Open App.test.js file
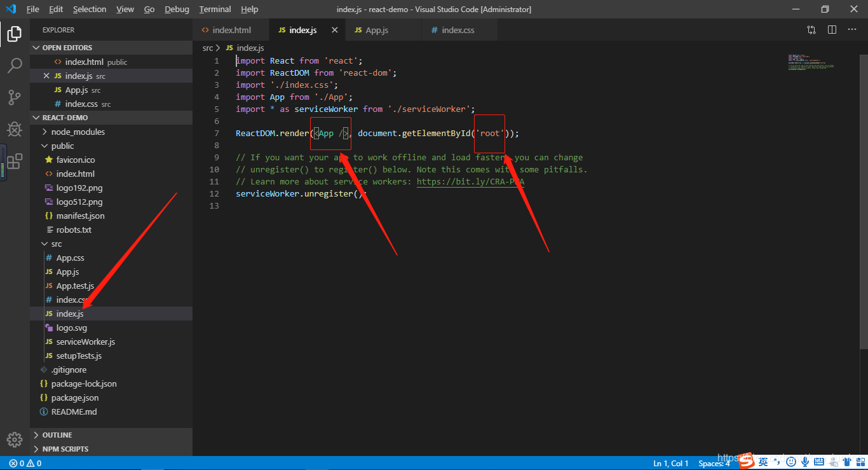The width and height of the screenshot is (868, 470). click(x=111, y=286)
